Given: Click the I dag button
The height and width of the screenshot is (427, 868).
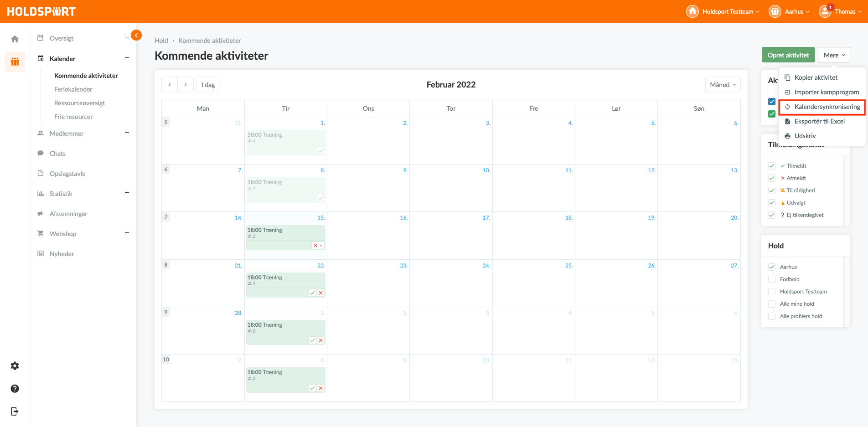Looking at the screenshot, I should (208, 85).
